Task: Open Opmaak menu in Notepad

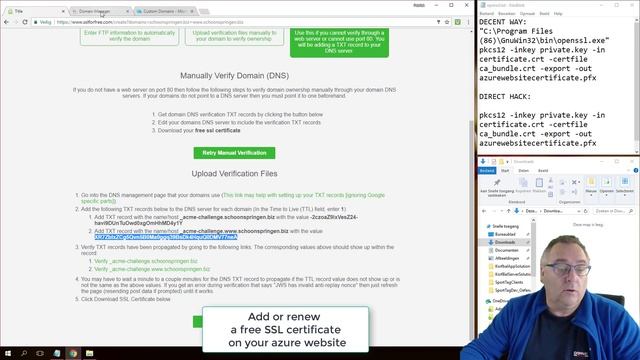Action: pyautogui.click(x=527, y=13)
